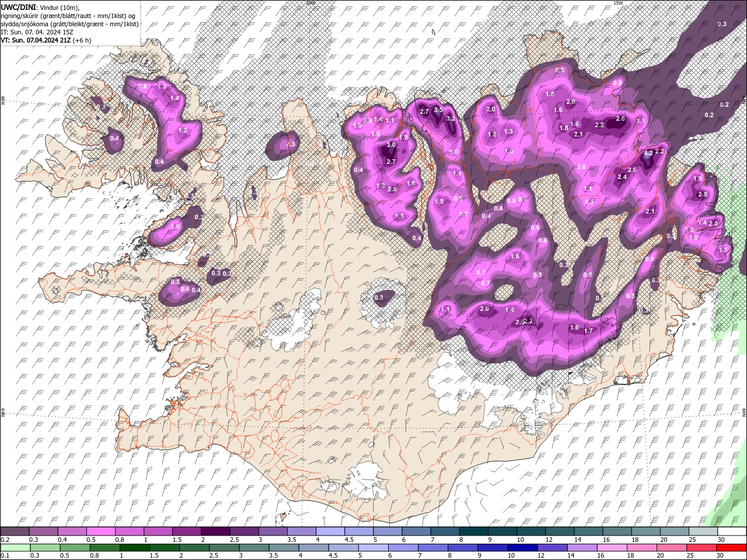Image resolution: width=747 pixels, height=560 pixels.
Task: Click the 2.9 snowfall value in the east
Action: [703, 194]
